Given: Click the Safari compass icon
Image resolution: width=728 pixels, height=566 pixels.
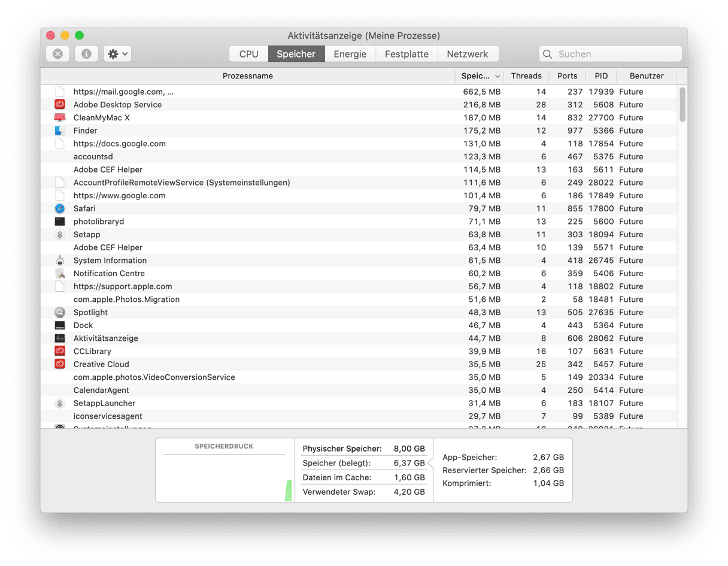Looking at the screenshot, I should point(60,208).
